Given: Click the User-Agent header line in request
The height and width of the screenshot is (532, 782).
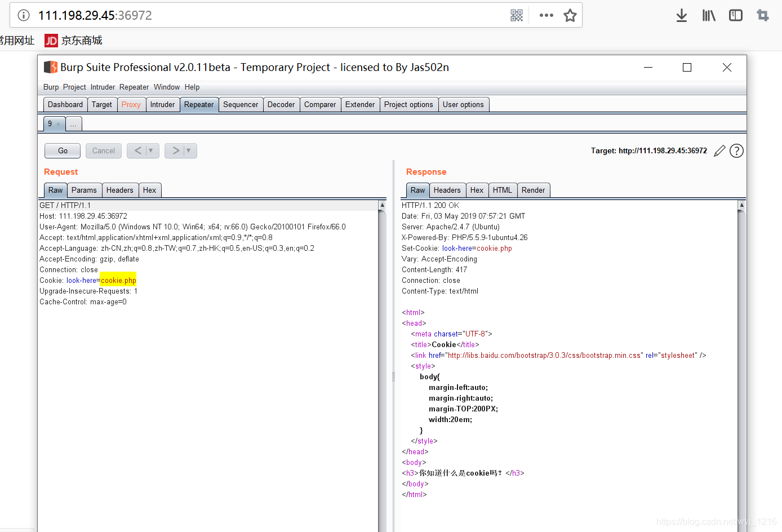Looking at the screenshot, I should [x=193, y=227].
